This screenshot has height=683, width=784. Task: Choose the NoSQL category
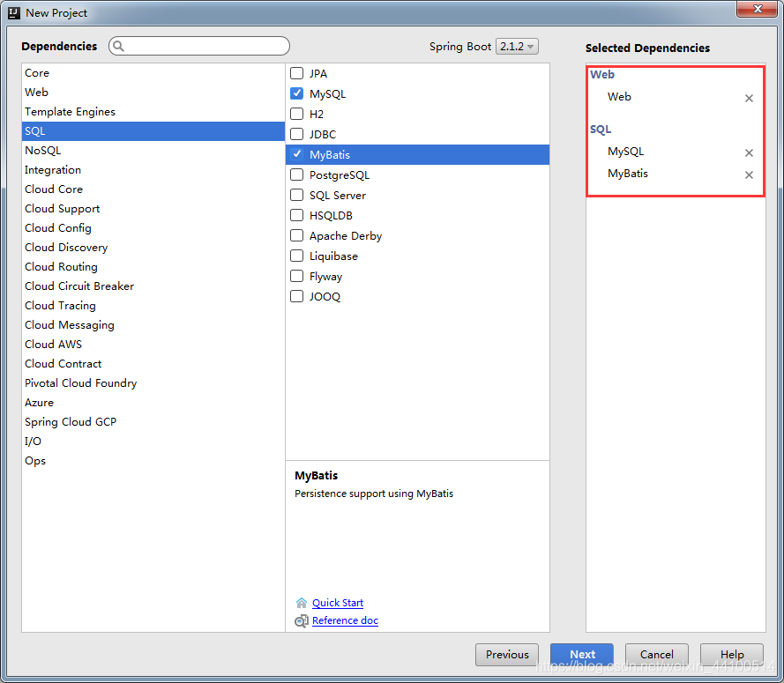tap(153, 151)
